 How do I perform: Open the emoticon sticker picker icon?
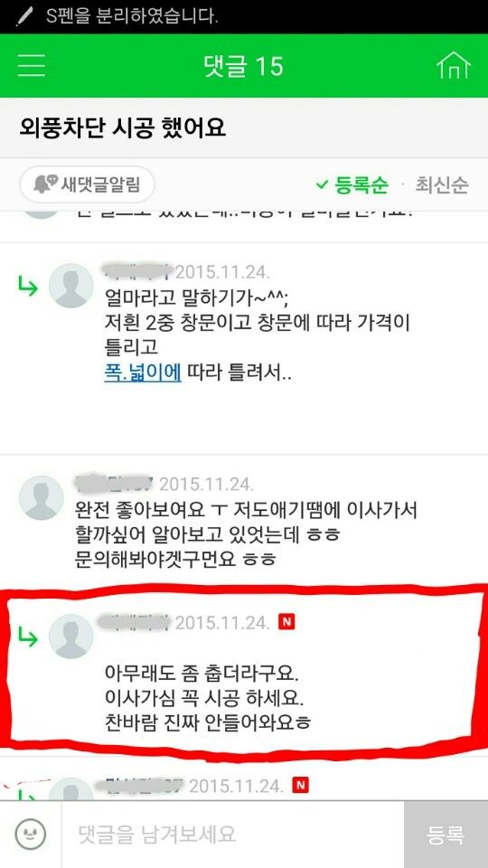tap(31, 835)
